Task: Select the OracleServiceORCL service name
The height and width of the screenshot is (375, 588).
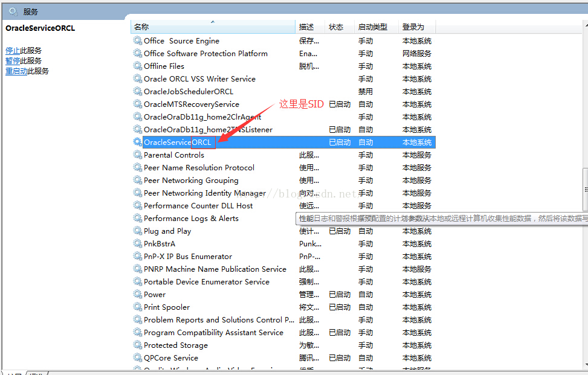Action: 178,143
